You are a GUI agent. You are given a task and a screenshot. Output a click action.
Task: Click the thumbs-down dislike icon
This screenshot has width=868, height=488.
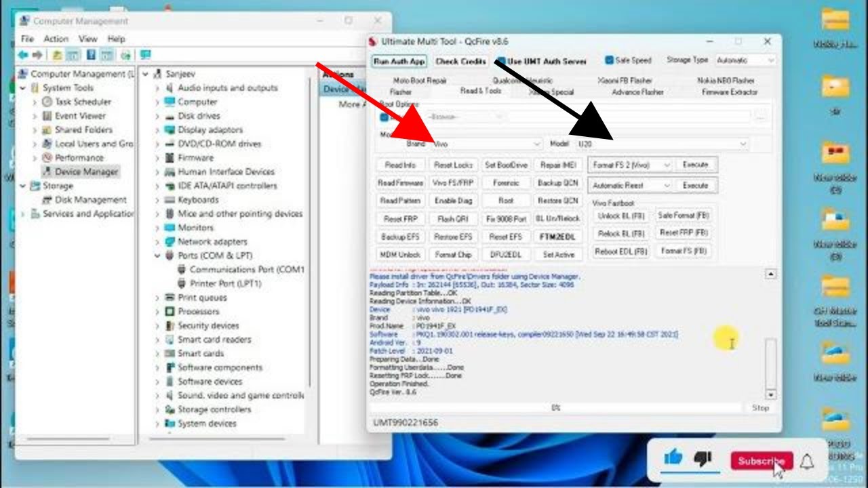click(x=704, y=459)
